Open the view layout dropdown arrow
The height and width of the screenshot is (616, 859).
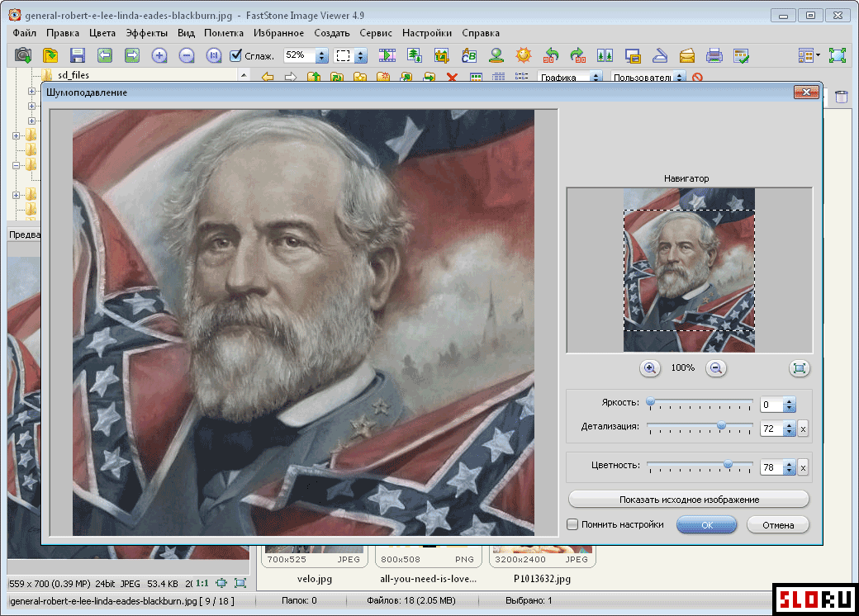[x=818, y=55]
